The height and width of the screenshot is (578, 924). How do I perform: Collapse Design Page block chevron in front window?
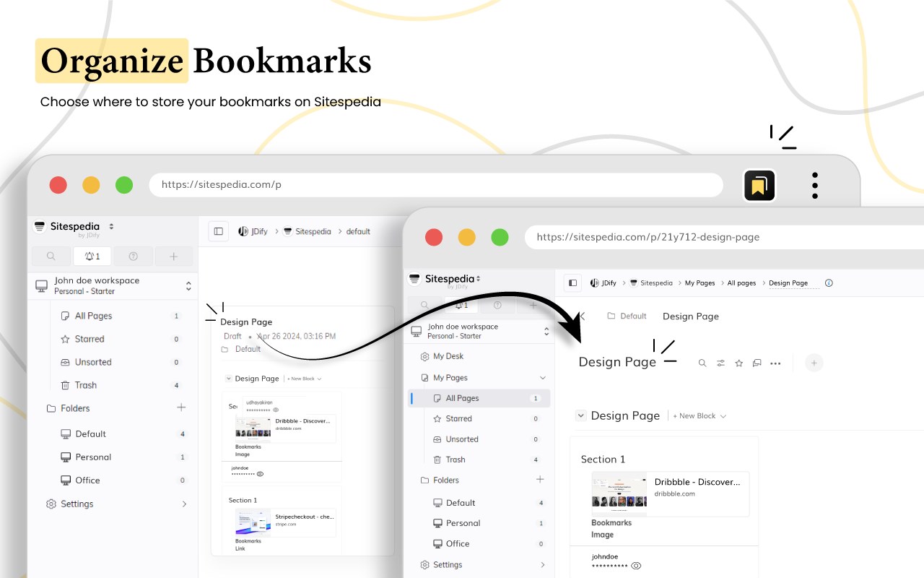[580, 415]
